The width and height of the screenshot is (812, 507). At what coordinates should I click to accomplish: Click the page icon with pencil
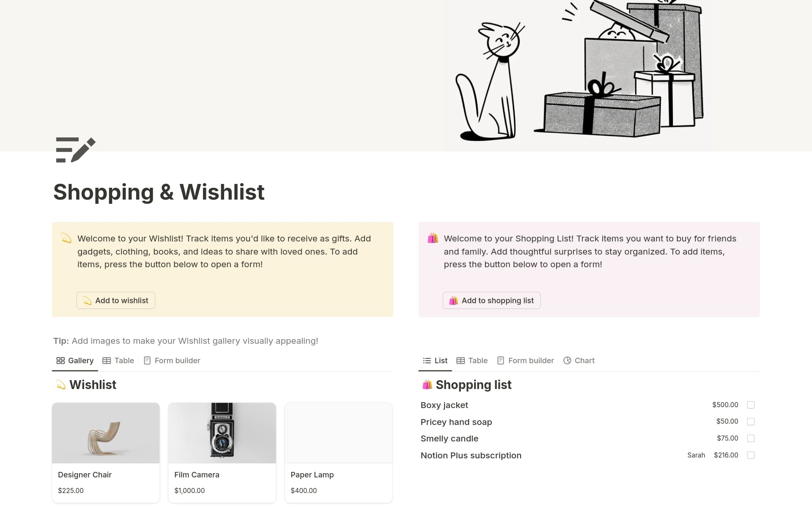pos(75,150)
